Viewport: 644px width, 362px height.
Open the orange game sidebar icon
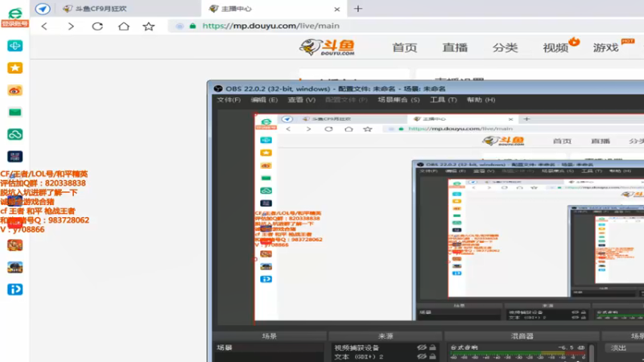pyautogui.click(x=14, y=245)
